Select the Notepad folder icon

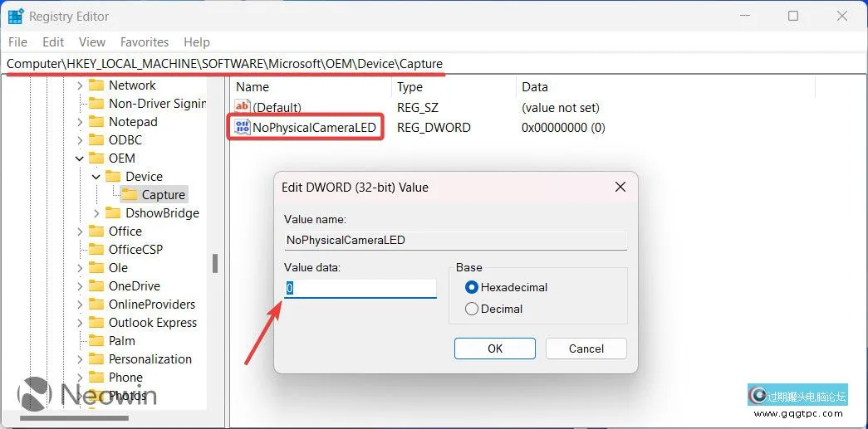96,122
